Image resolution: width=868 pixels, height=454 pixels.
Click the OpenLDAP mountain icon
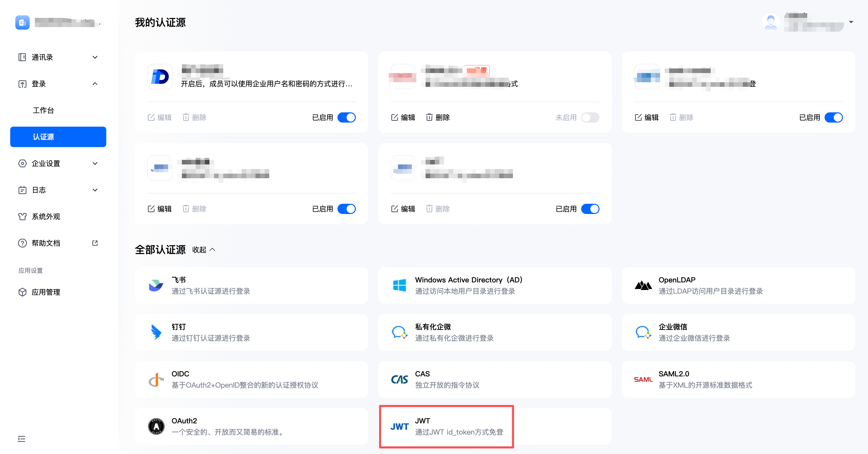[x=643, y=285]
